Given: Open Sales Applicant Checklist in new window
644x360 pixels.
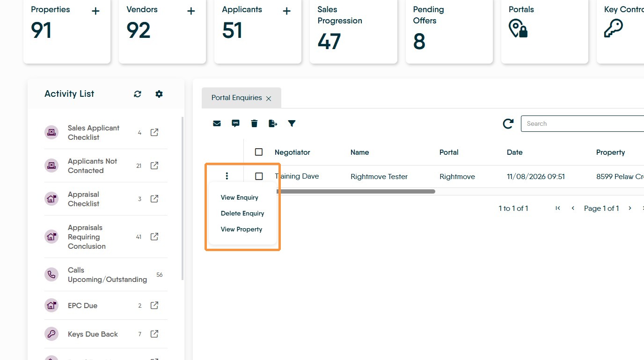Looking at the screenshot, I should tap(154, 132).
